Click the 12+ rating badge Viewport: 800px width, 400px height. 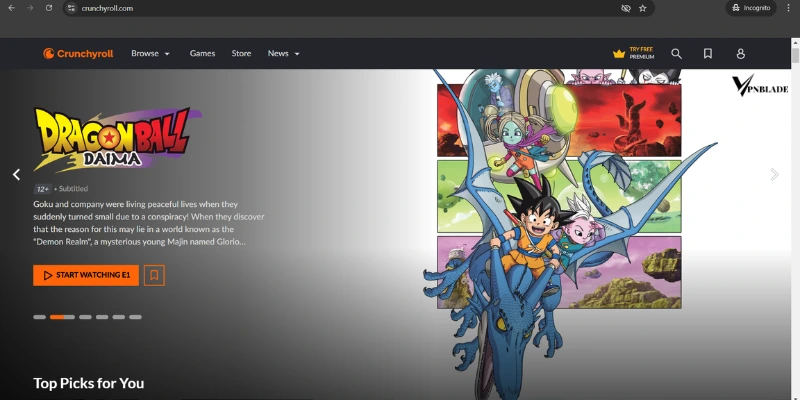click(42, 189)
